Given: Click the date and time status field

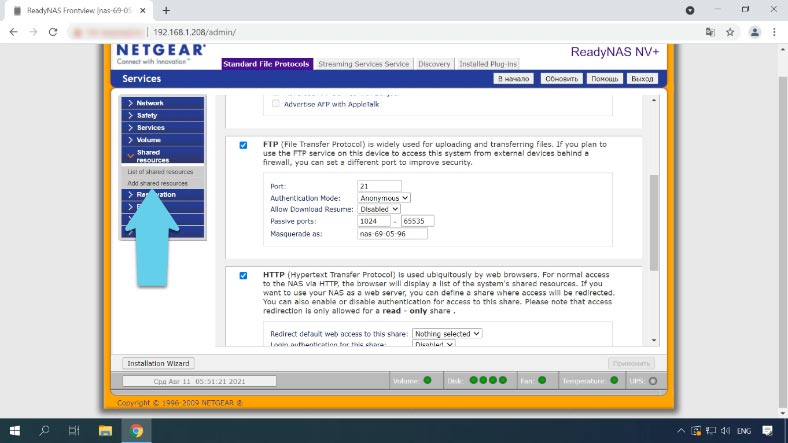Looking at the screenshot, I should coord(199,381).
